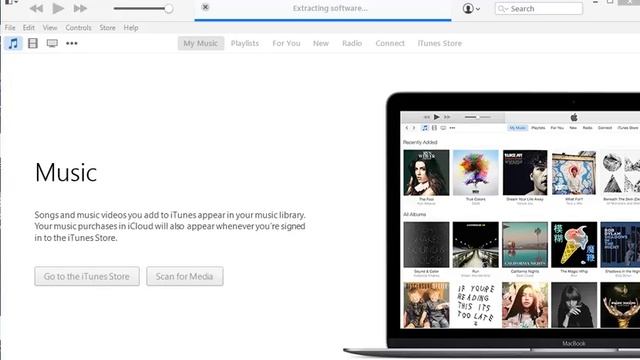
Task: Switch to the New tab
Action: click(x=321, y=43)
